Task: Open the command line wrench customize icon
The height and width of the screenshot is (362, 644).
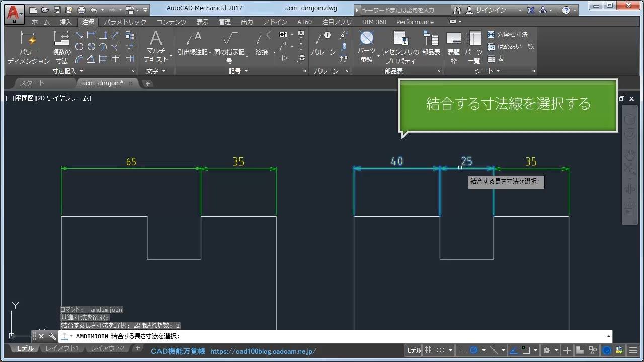Action: 52,336
